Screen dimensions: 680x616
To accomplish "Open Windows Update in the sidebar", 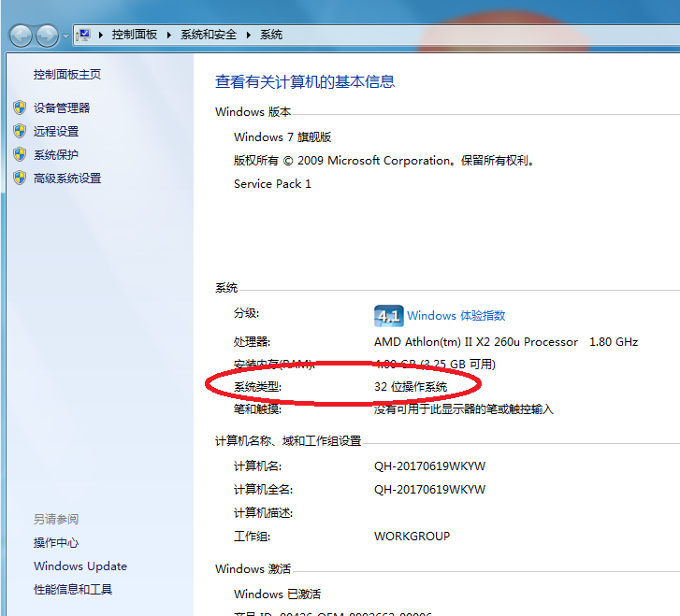I will tap(80, 566).
